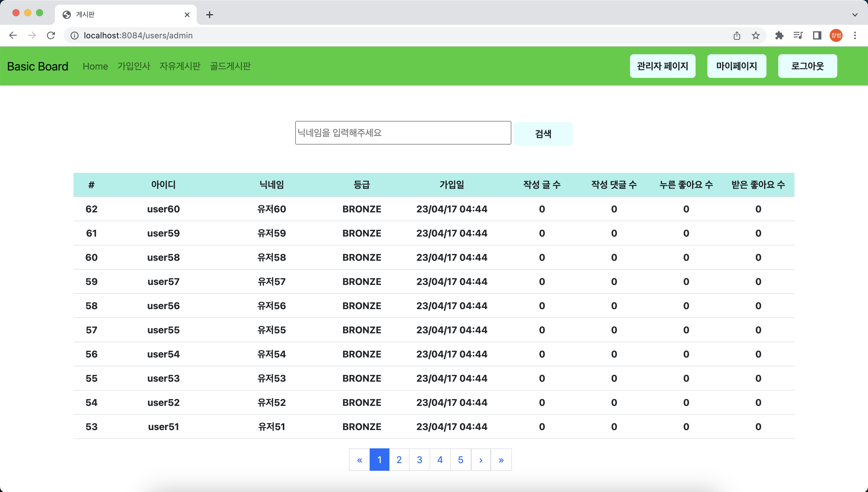Open the Extensions puzzle icon
The width and height of the screenshot is (868, 492).
779,35
